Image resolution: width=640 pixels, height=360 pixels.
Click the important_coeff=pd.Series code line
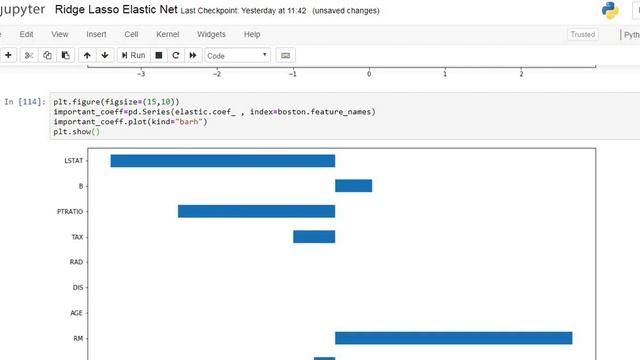click(x=214, y=111)
